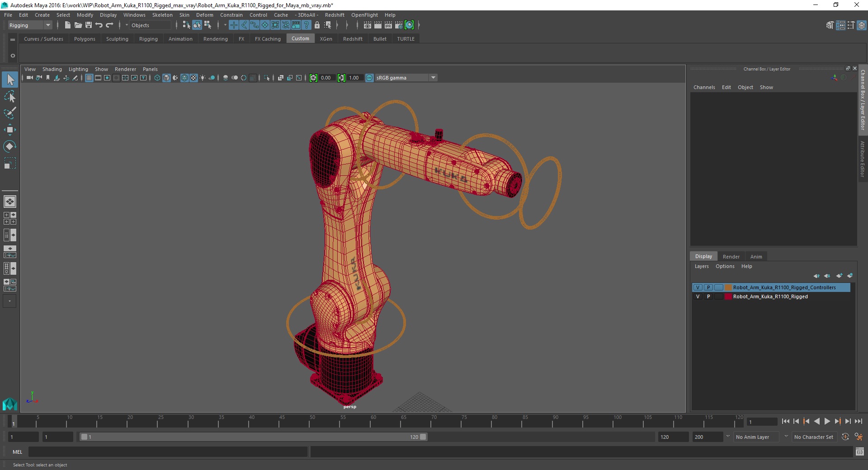868x470 pixels.
Task: Create layer from selected objects
Action: pyautogui.click(x=850, y=276)
